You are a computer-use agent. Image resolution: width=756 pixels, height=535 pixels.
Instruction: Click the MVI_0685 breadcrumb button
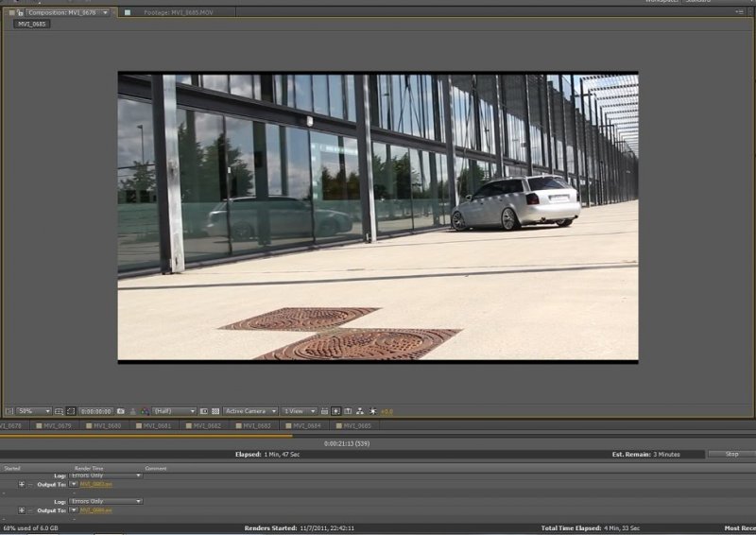click(x=31, y=25)
